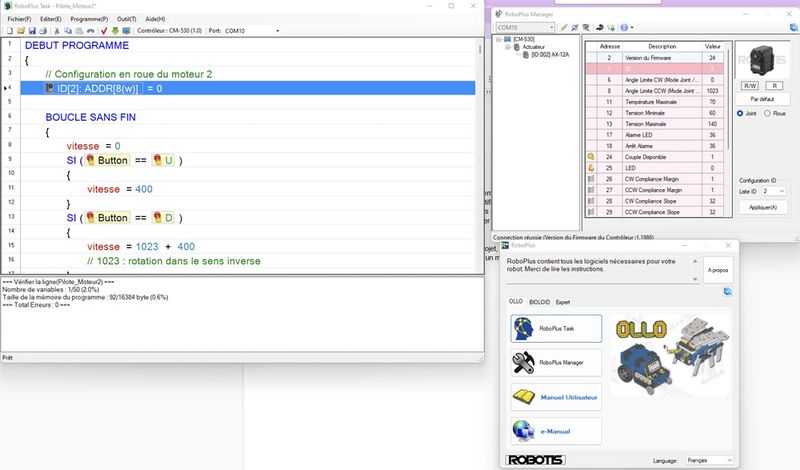Screen dimensions: 800x470
Task: Switch to the BIOLOID tab
Action: pyautogui.click(x=539, y=301)
